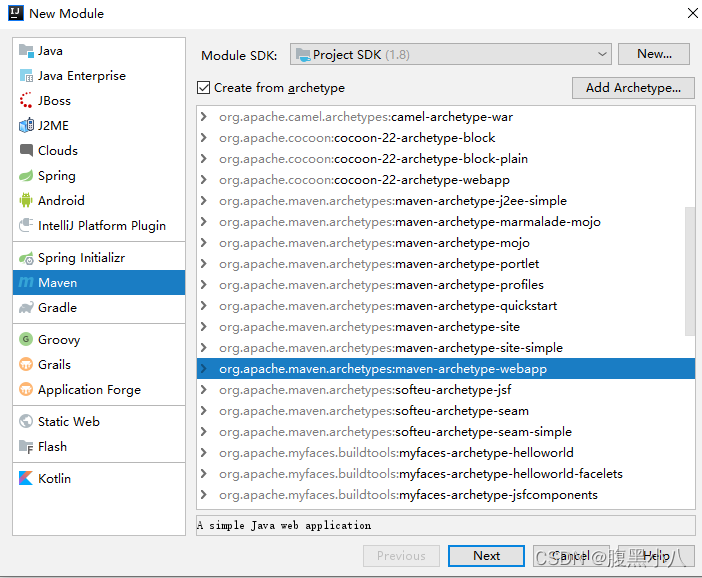
Task: Toggle the Create from archetype checkbox
Action: [203, 88]
